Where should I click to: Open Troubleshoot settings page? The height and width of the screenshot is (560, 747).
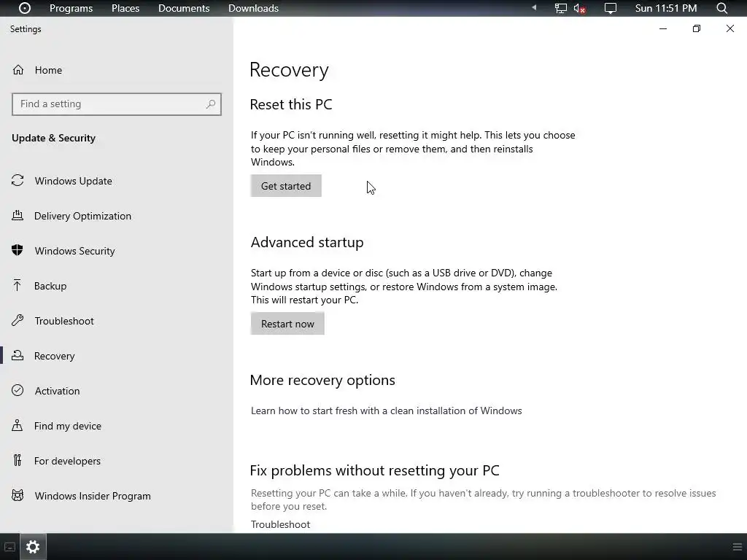coord(64,321)
